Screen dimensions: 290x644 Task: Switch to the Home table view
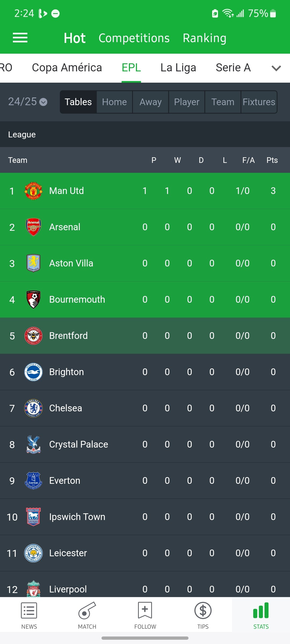(x=114, y=102)
